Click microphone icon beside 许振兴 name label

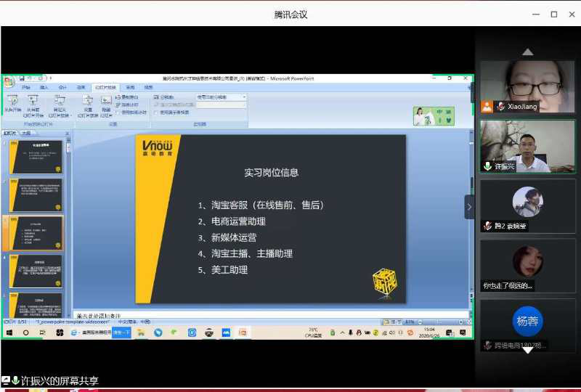[x=487, y=166]
